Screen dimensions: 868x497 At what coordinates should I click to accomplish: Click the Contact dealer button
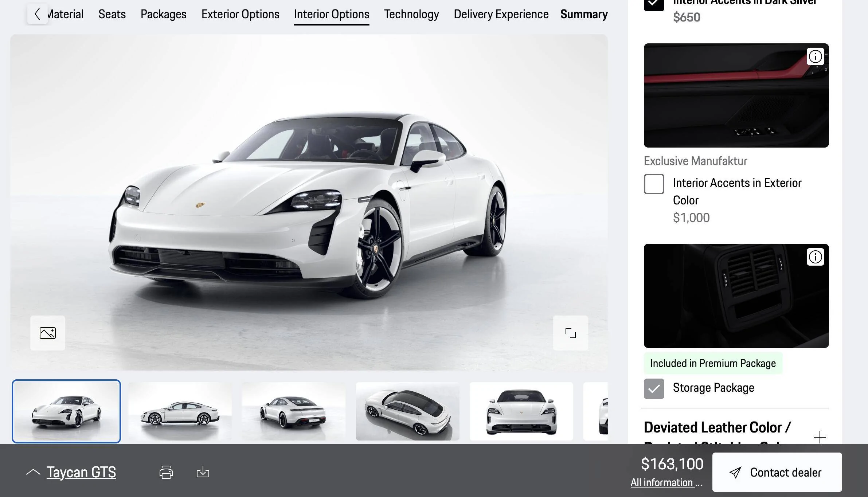pyautogui.click(x=777, y=472)
